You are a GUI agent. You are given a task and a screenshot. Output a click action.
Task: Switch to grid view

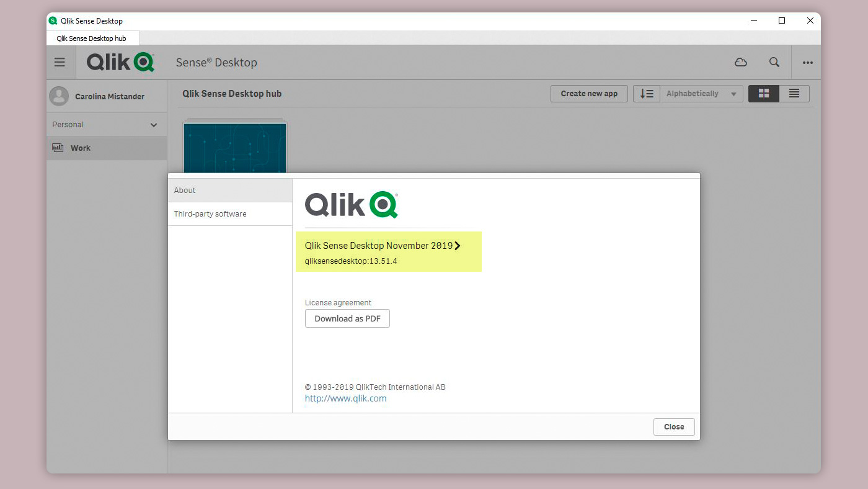coord(764,94)
